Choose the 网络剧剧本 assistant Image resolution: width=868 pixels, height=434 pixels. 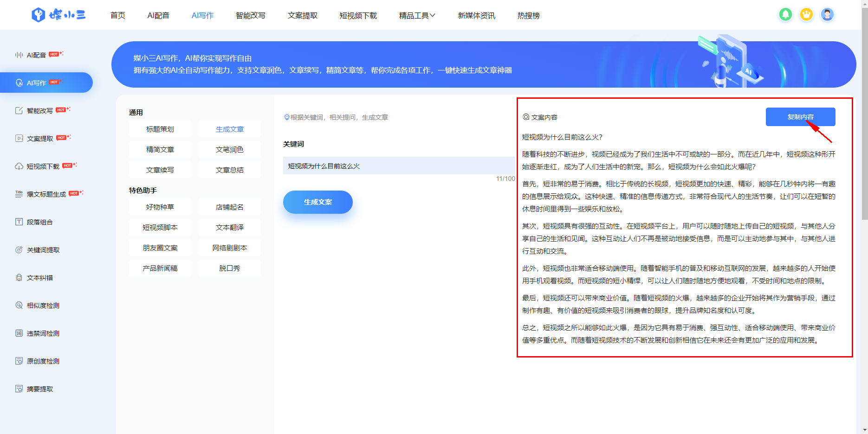coord(230,248)
